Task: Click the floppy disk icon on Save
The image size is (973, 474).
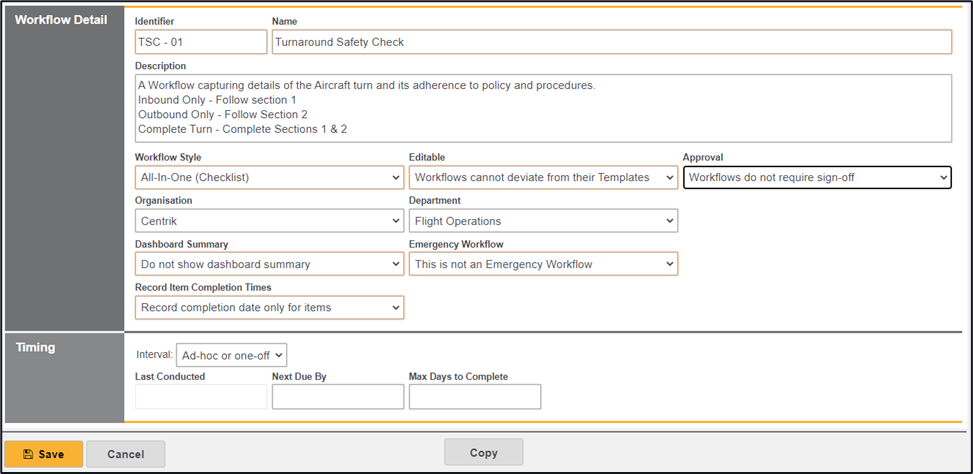Action: (28, 454)
